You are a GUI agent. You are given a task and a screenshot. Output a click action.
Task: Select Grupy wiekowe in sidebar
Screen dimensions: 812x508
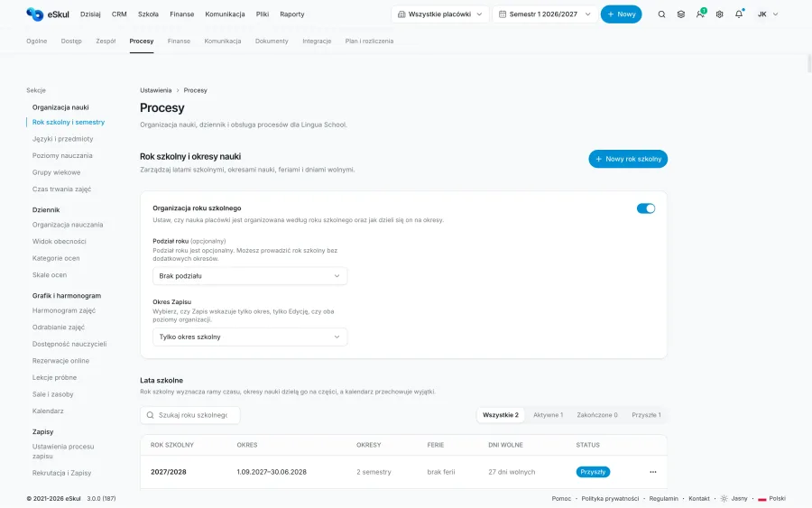tap(56, 172)
